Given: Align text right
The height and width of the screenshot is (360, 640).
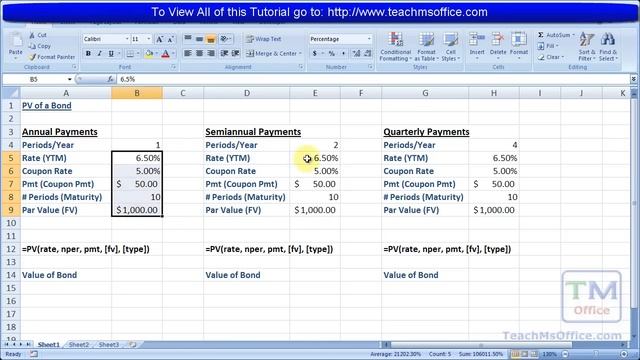Looking at the screenshot, I should pos(211,53).
